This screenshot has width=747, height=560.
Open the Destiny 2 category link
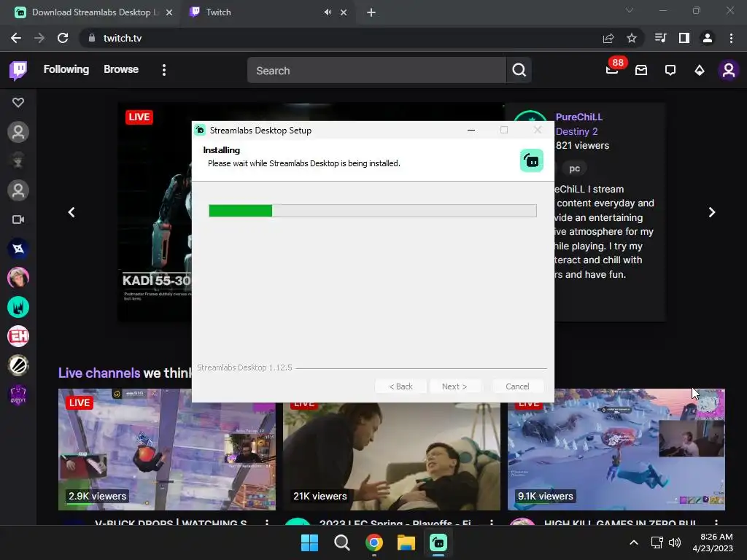[x=576, y=131]
